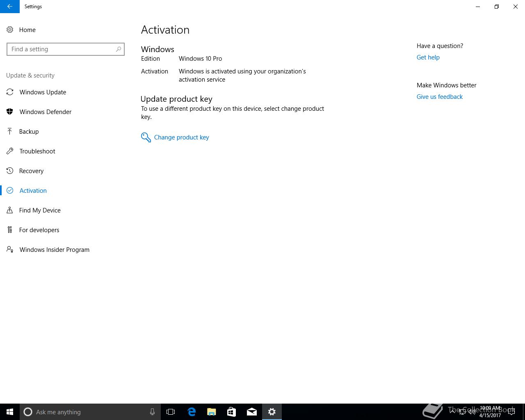Open the Windows Start menu

pyautogui.click(x=10, y=412)
